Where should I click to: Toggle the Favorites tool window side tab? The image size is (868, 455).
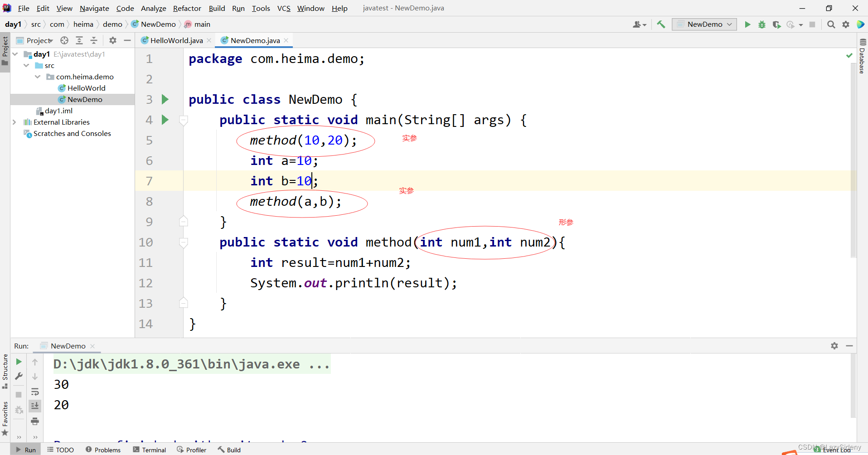5,419
